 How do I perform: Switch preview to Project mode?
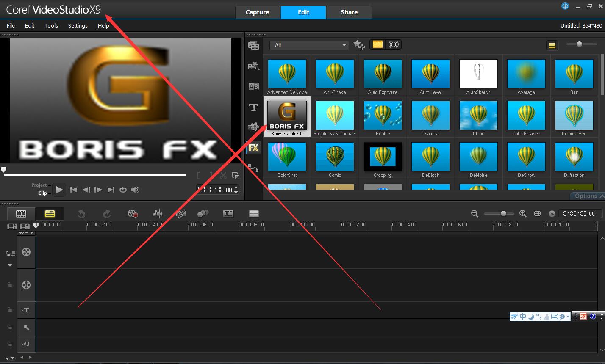tap(39, 185)
